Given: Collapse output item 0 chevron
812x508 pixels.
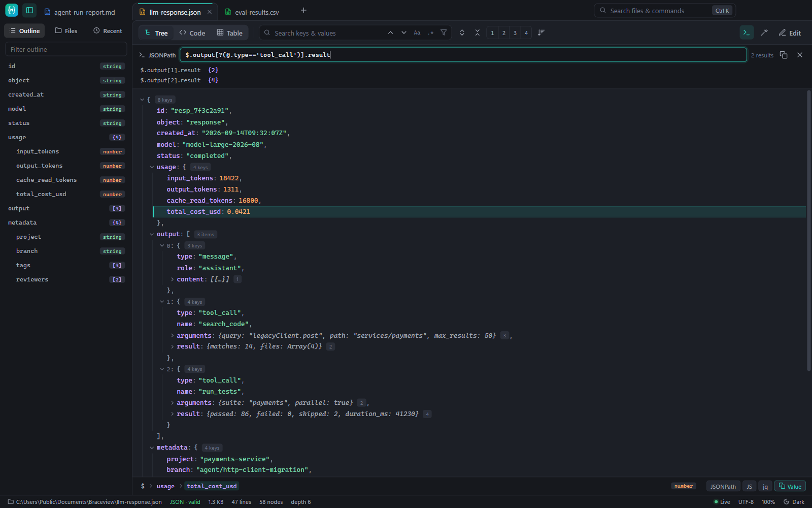Looking at the screenshot, I should (x=162, y=246).
